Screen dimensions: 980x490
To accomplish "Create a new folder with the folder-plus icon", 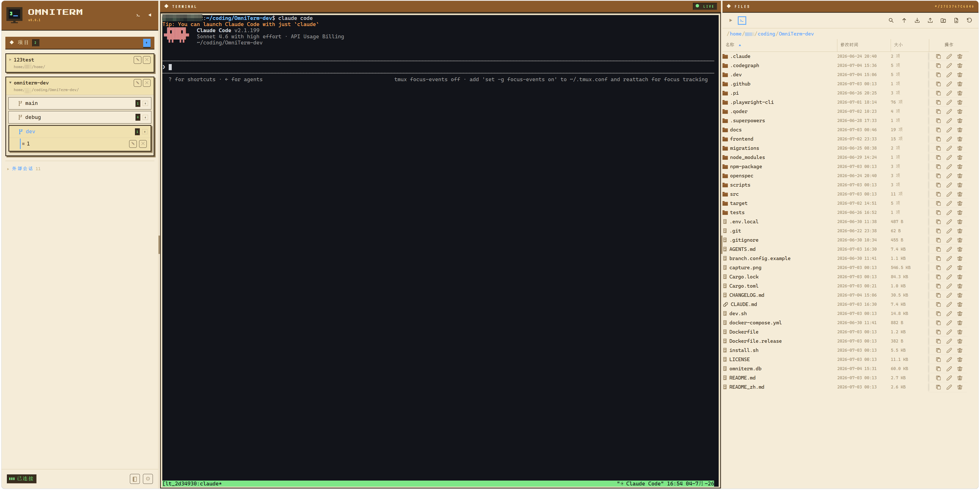I will click(943, 20).
